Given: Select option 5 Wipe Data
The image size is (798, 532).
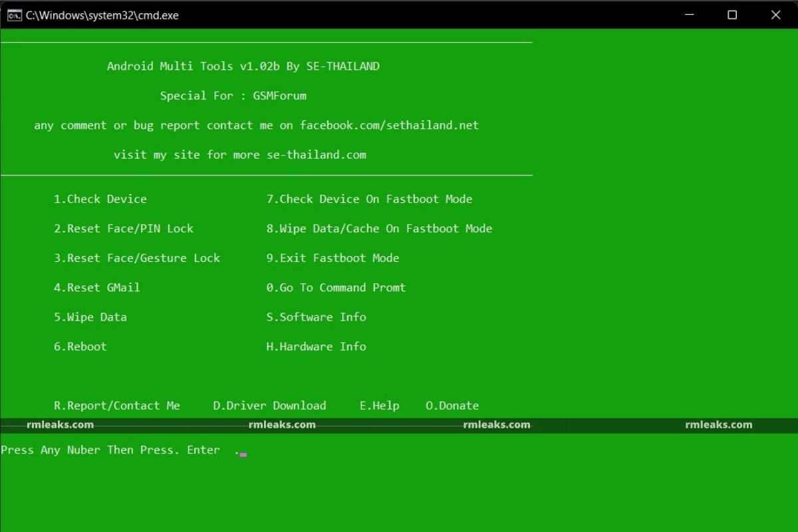Looking at the screenshot, I should click(90, 317).
